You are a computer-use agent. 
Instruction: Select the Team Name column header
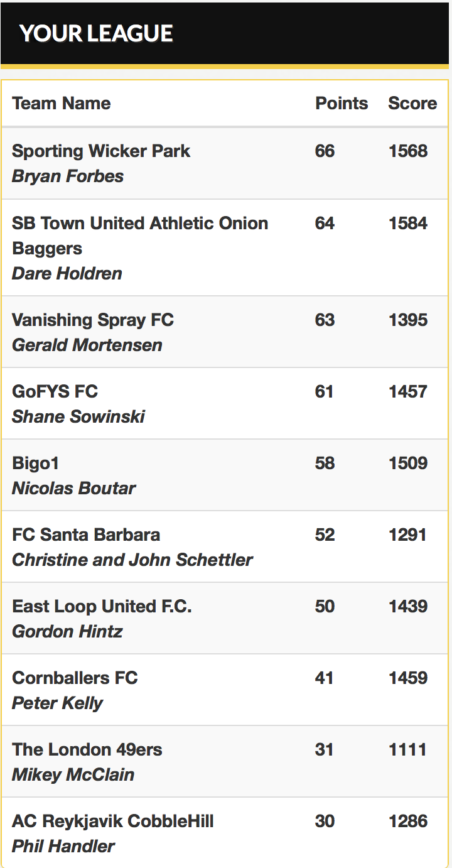pyautogui.click(x=62, y=104)
